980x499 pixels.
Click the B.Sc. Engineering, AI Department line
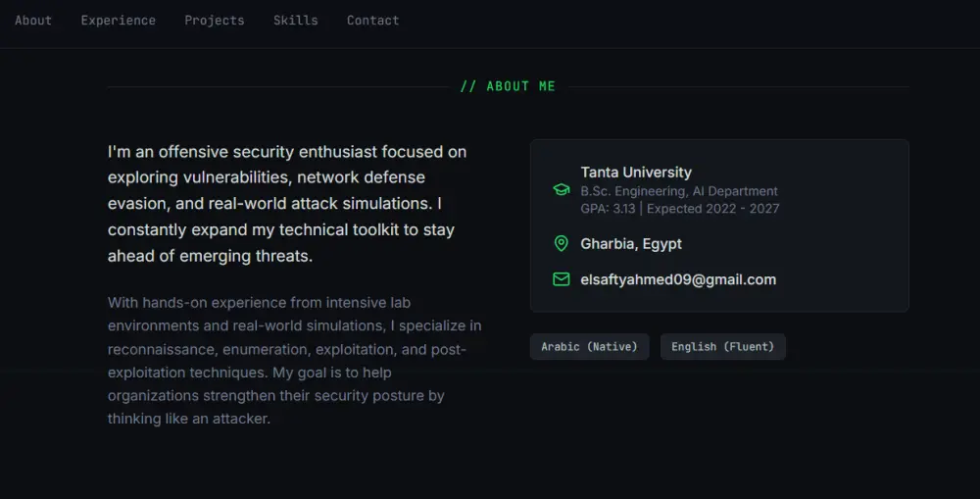(679, 191)
